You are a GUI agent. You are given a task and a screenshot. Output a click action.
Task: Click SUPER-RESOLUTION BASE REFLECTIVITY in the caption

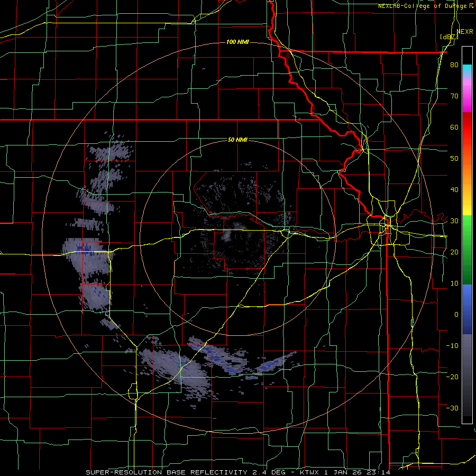[166, 472]
